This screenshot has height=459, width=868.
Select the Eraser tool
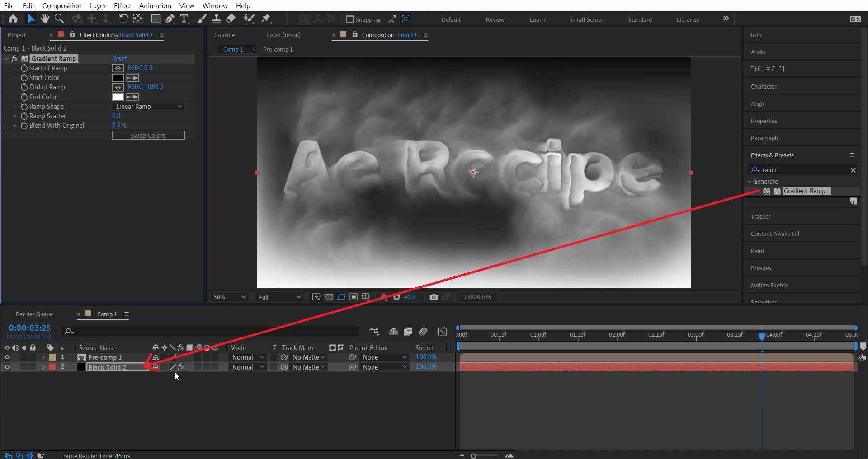tap(231, 19)
